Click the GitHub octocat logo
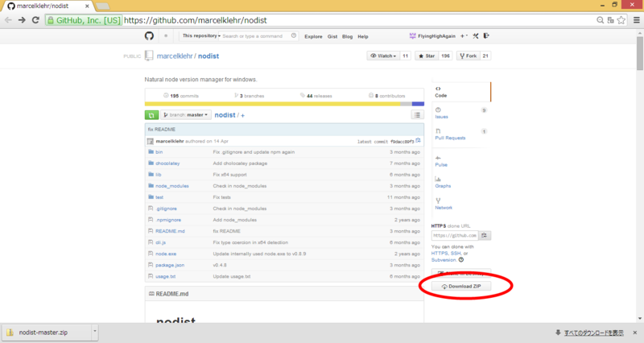This screenshot has width=644, height=343. pyautogui.click(x=149, y=36)
